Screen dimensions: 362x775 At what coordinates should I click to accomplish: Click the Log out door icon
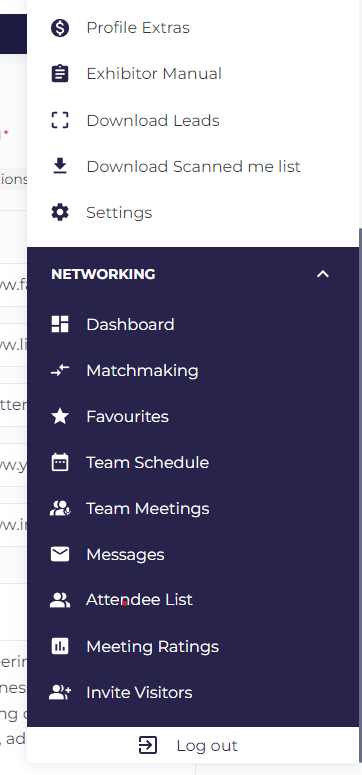[147, 745]
